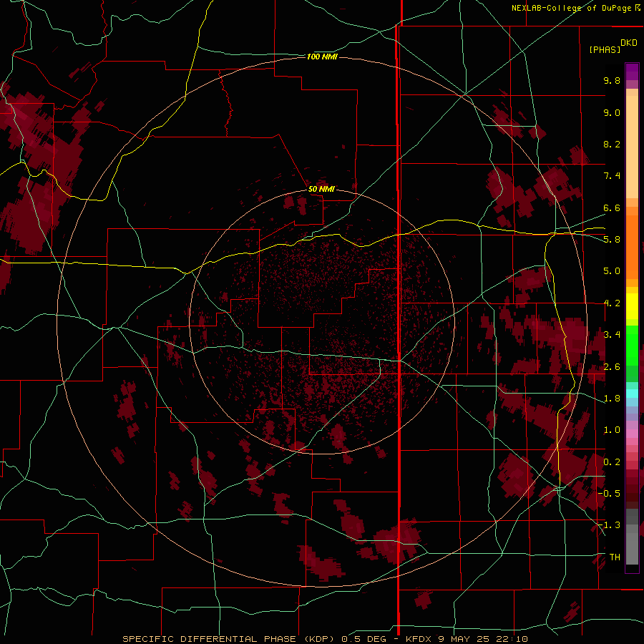The width and height of the screenshot is (644, 644).
Task: Click the 7.4 value on the color scale
Action: tap(612, 176)
